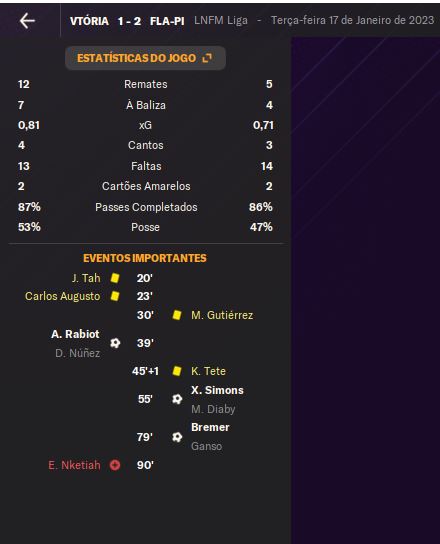
Task: Click M. Gutiérrez's yellow card icon
Action: click(177, 315)
